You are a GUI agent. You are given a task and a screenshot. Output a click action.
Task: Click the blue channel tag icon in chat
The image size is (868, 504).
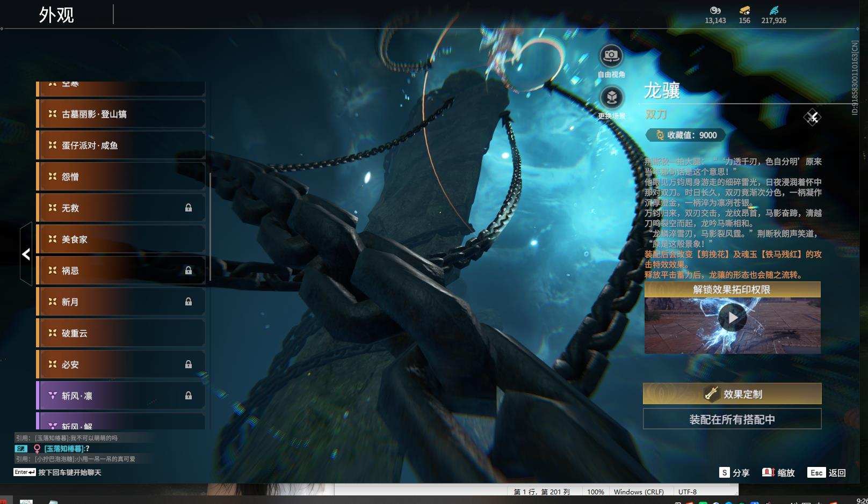coord(21,448)
